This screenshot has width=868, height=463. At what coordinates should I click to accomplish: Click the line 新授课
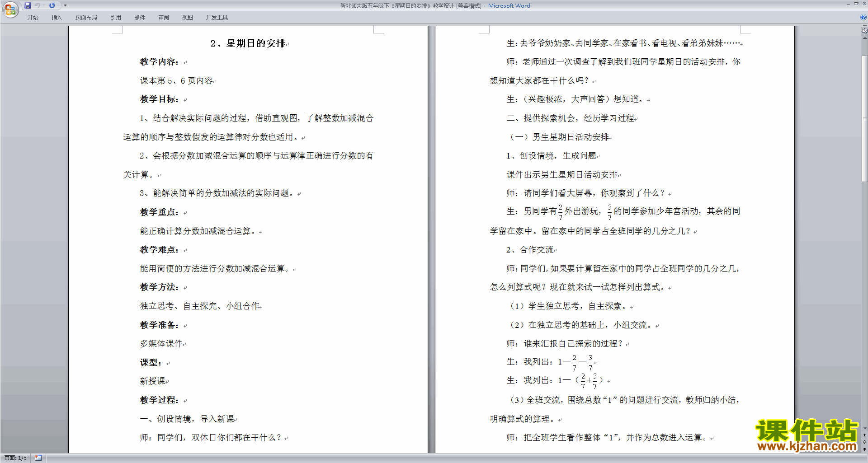tap(153, 381)
